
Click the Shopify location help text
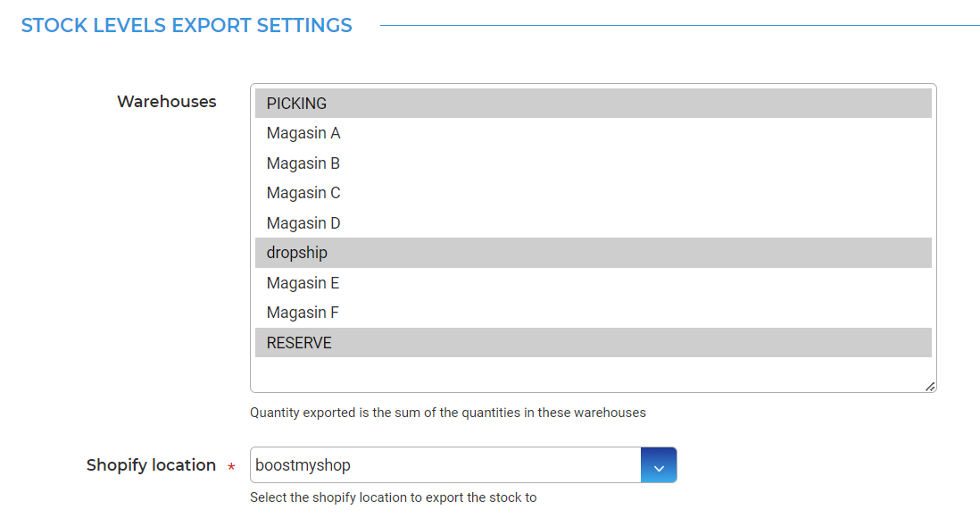393,497
